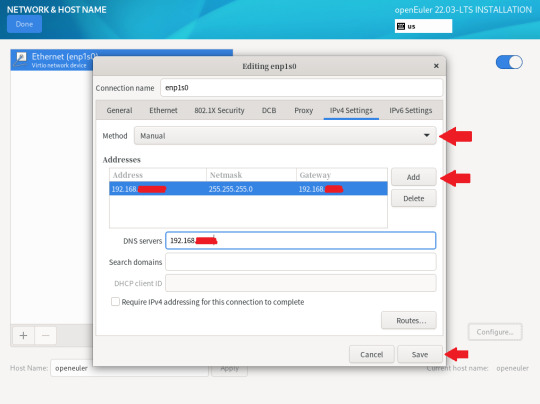This screenshot has width=540, height=404.
Task: Open the DCB tab
Action: click(269, 111)
